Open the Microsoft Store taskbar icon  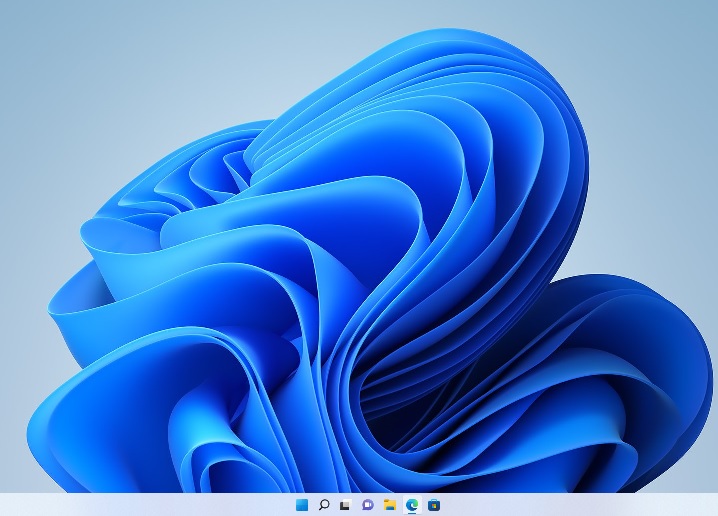(x=434, y=505)
